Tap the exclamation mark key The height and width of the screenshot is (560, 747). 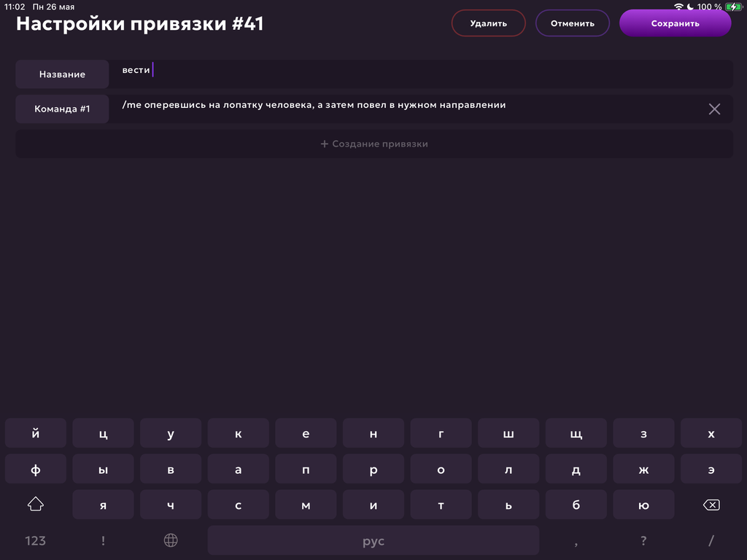[103, 540]
